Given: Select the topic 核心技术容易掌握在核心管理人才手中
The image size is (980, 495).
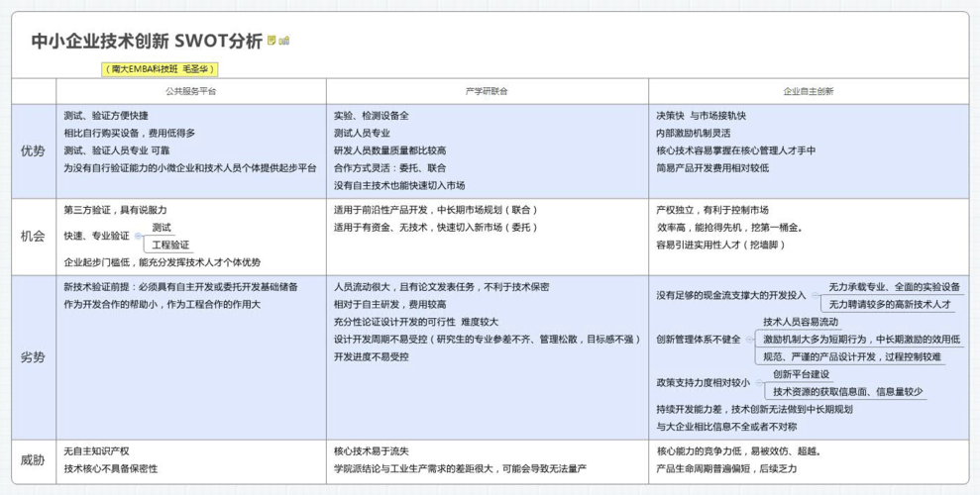Looking at the screenshot, I should (x=735, y=150).
